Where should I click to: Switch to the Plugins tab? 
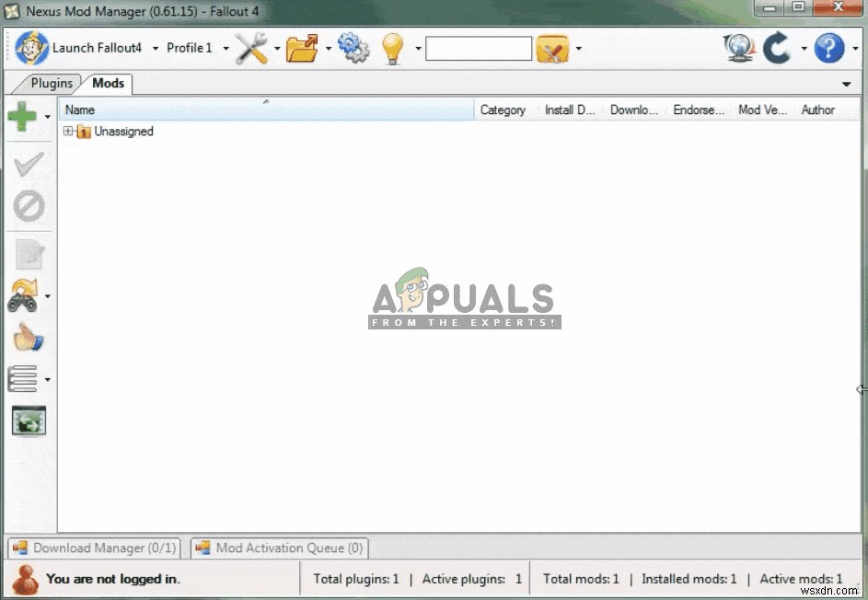[x=51, y=83]
